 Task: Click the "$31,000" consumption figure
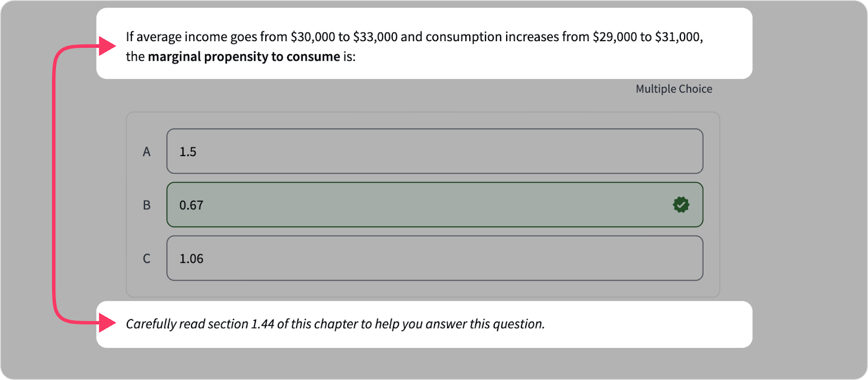pos(677,37)
